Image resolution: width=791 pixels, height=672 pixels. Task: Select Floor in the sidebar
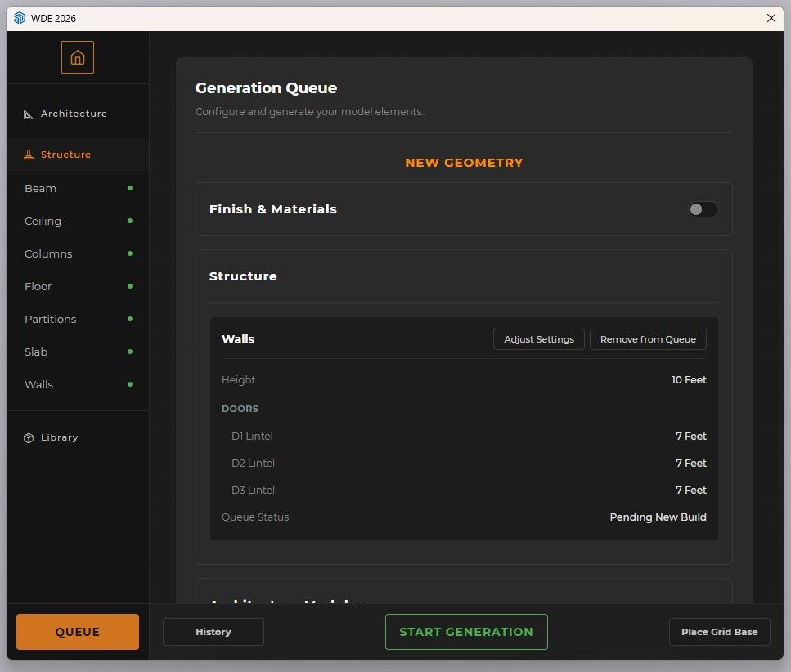pos(78,286)
